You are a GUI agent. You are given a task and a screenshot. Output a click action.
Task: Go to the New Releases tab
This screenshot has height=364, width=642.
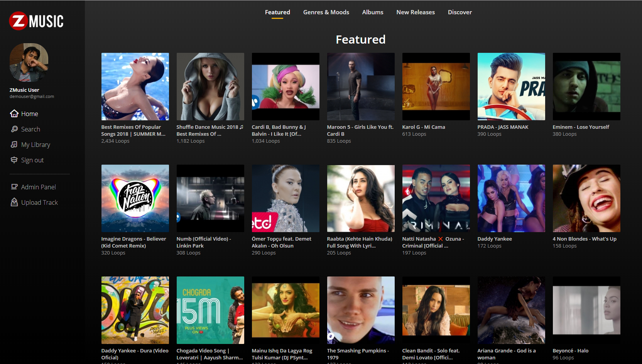(416, 12)
